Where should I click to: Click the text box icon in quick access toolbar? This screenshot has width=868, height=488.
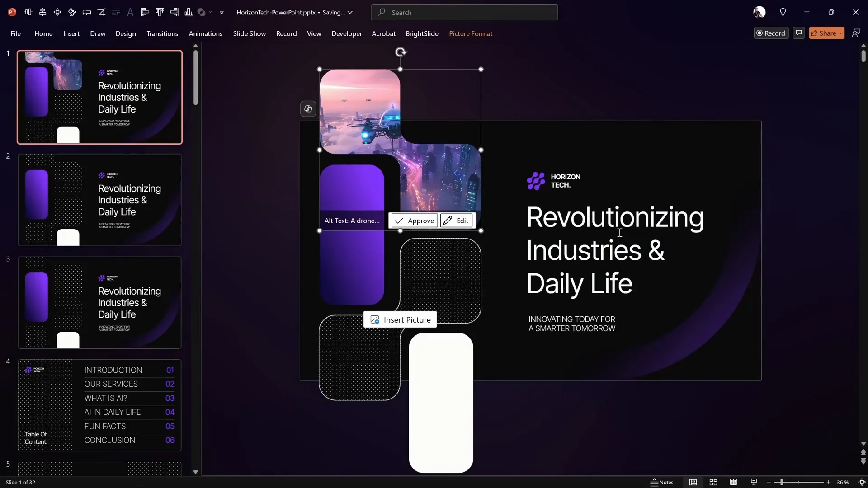87,12
